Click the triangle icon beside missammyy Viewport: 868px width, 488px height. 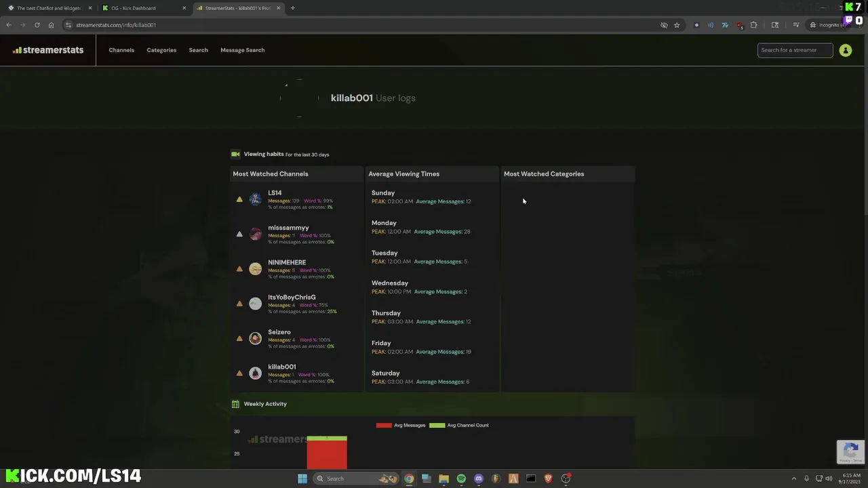click(239, 234)
